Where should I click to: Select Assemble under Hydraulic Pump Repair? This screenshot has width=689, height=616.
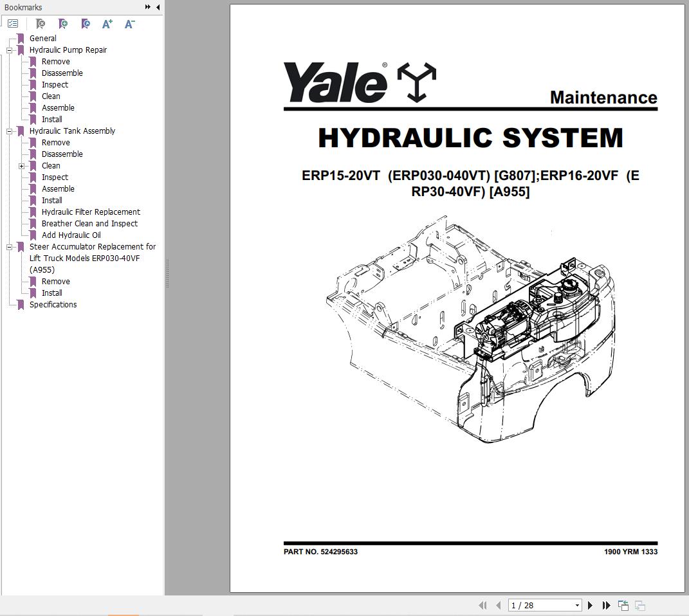tap(58, 107)
